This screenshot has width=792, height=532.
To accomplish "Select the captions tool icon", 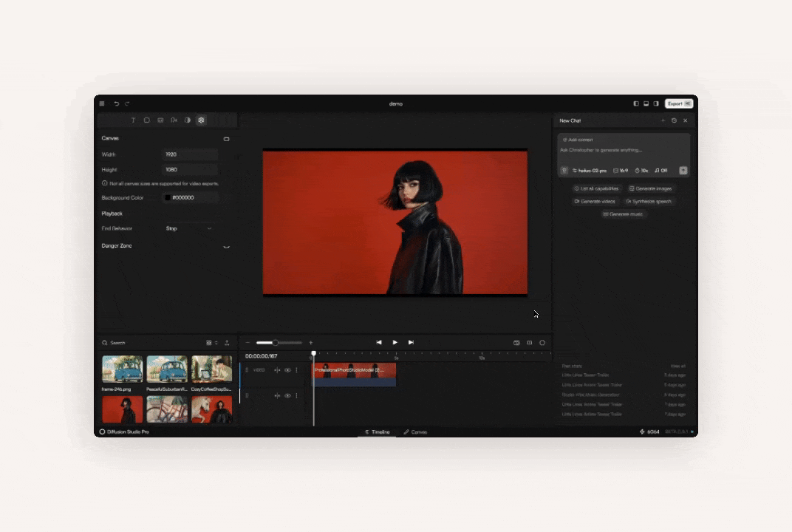I will [160, 120].
